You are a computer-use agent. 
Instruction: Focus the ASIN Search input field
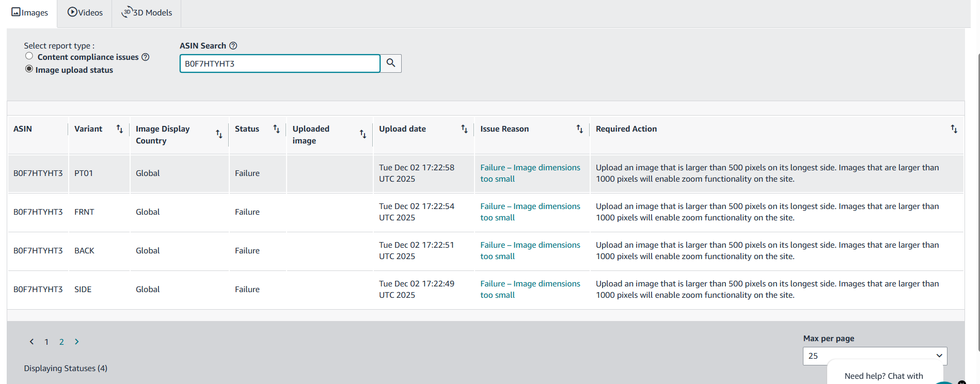coord(280,63)
